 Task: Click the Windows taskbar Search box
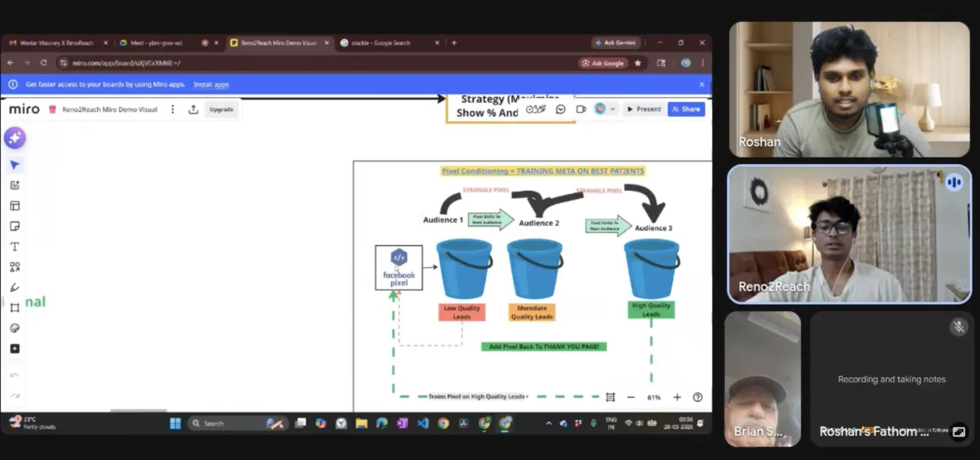click(237, 423)
